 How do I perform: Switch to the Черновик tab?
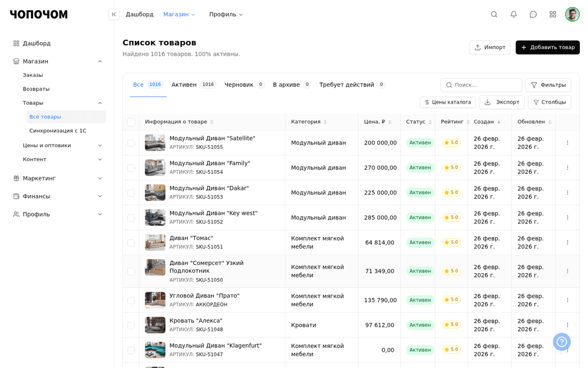point(244,85)
